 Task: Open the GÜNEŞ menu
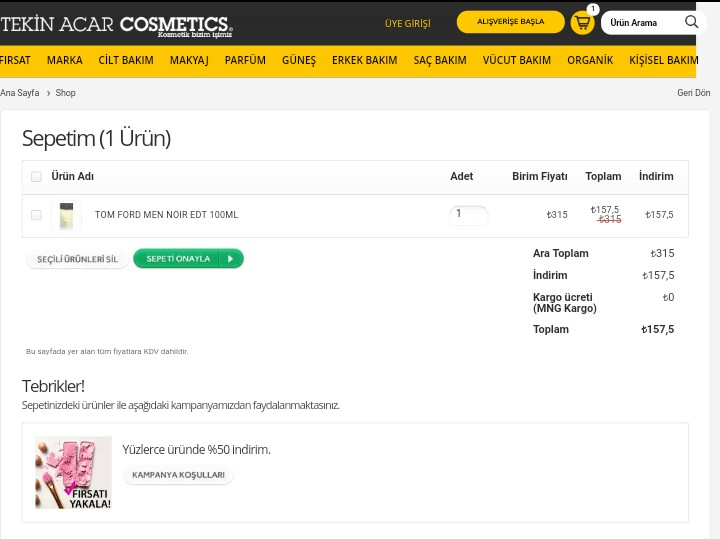[x=299, y=60]
